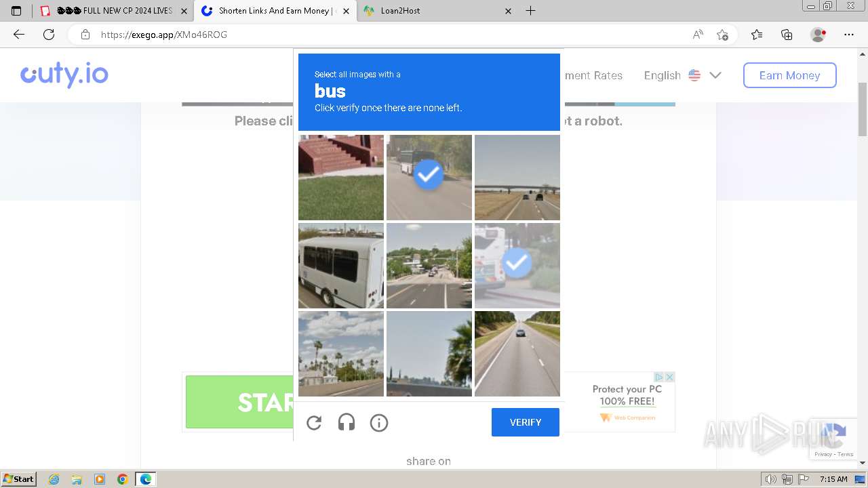Reload the captcha challenge images
868x488 pixels.
tap(314, 423)
